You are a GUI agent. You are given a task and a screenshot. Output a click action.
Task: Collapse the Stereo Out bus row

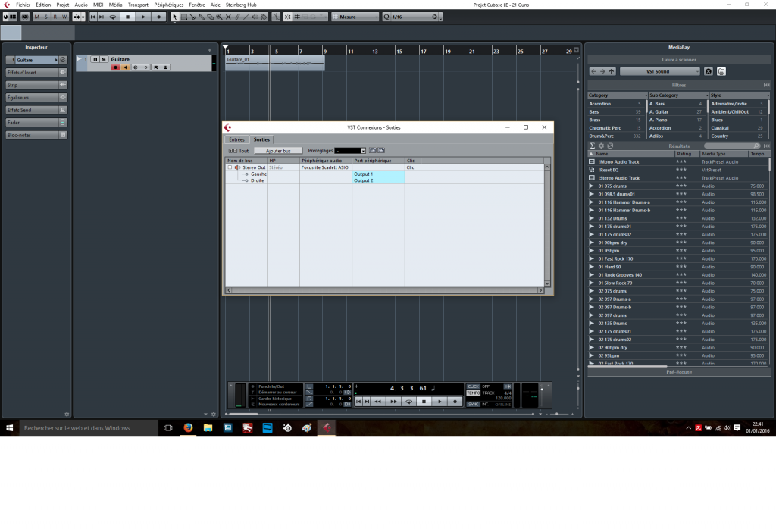coord(230,167)
